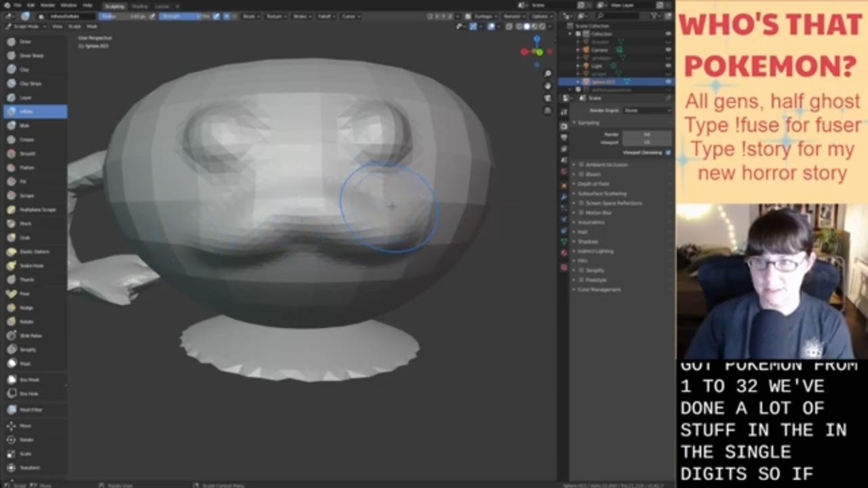The height and width of the screenshot is (488, 868).
Task: Click the Viewport samples field
Action: click(646, 142)
